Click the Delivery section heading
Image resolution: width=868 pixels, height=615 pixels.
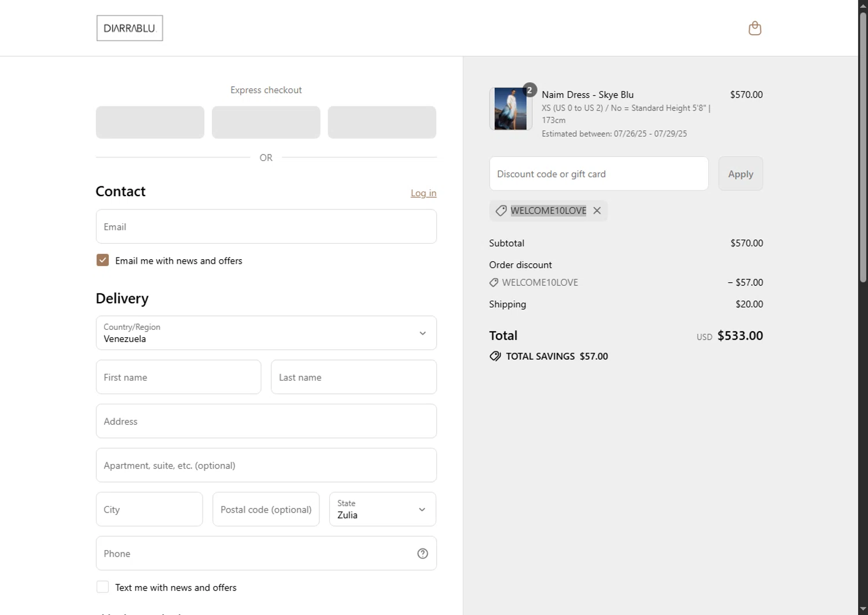tap(122, 299)
